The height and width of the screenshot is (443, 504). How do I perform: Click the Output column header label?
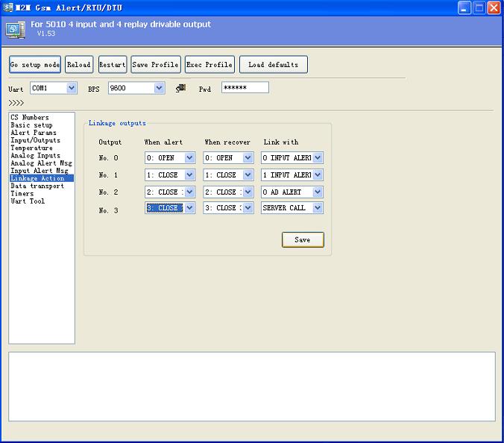(110, 142)
